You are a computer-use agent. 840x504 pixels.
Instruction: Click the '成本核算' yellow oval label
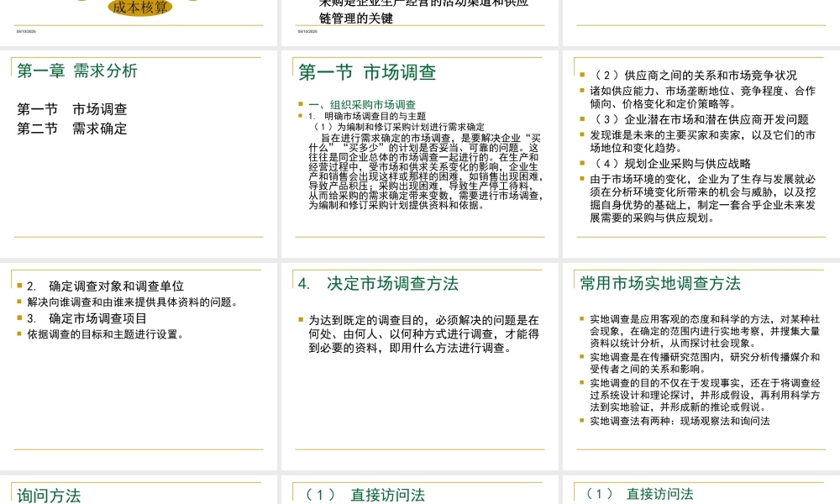139,8
